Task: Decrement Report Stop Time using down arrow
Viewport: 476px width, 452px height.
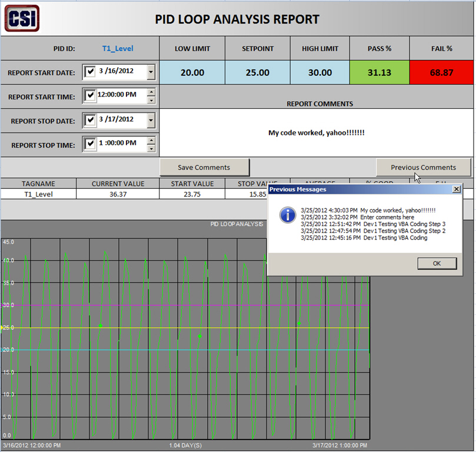Action: 151,148
